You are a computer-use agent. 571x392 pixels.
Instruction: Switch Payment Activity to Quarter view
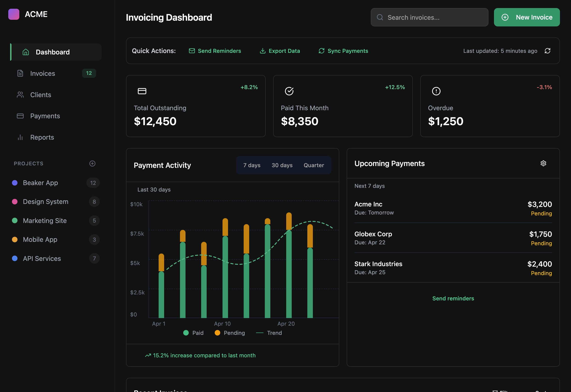point(314,165)
